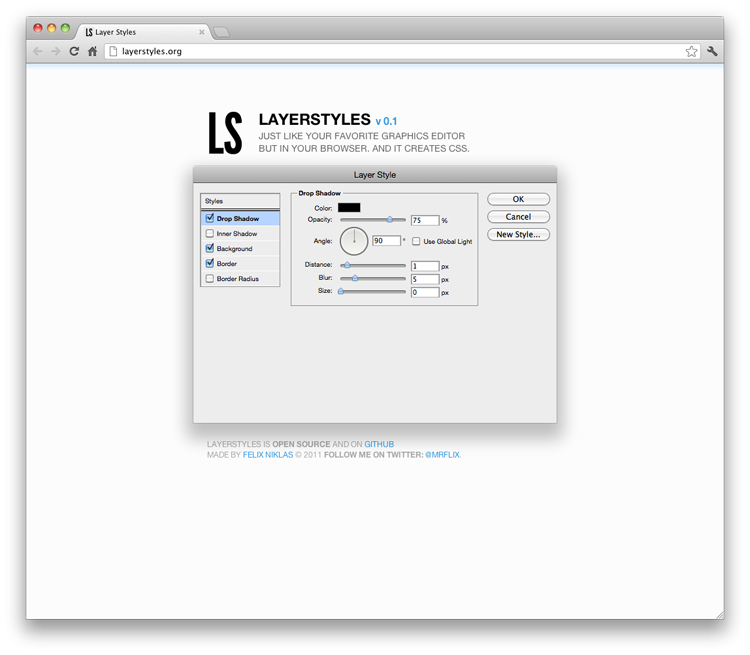Click the Layer Style dialog title bar
The height and width of the screenshot is (655, 750).
375,175
